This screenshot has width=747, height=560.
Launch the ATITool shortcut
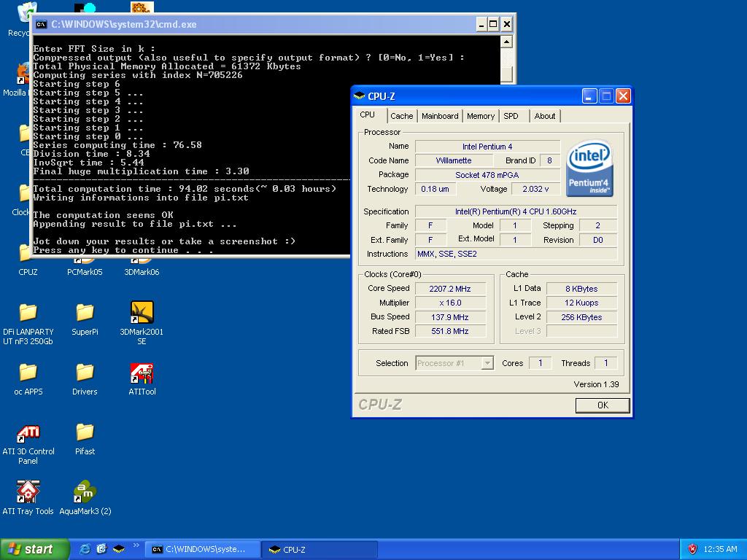pos(142,379)
